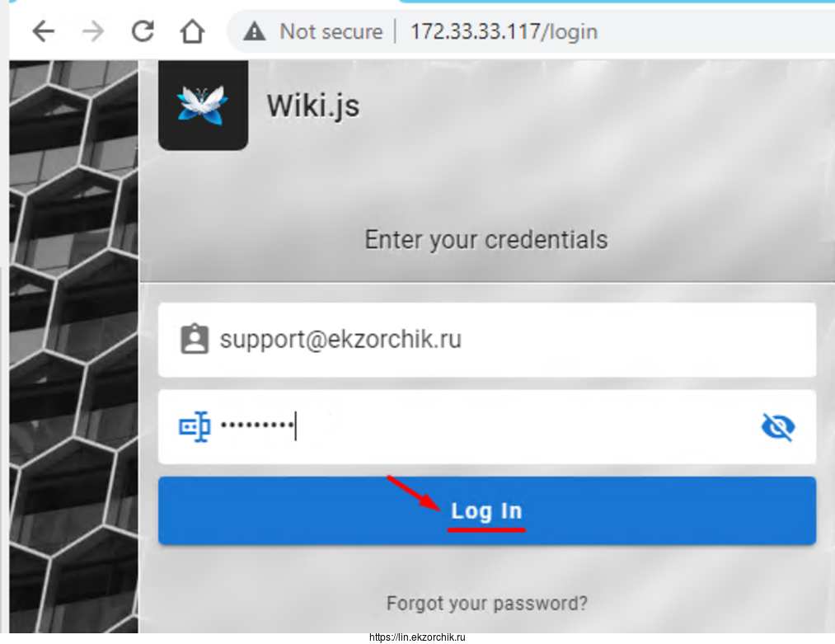Toggle password visibility with the eye icon
This screenshot has height=644, width=835.
pyautogui.click(x=777, y=426)
